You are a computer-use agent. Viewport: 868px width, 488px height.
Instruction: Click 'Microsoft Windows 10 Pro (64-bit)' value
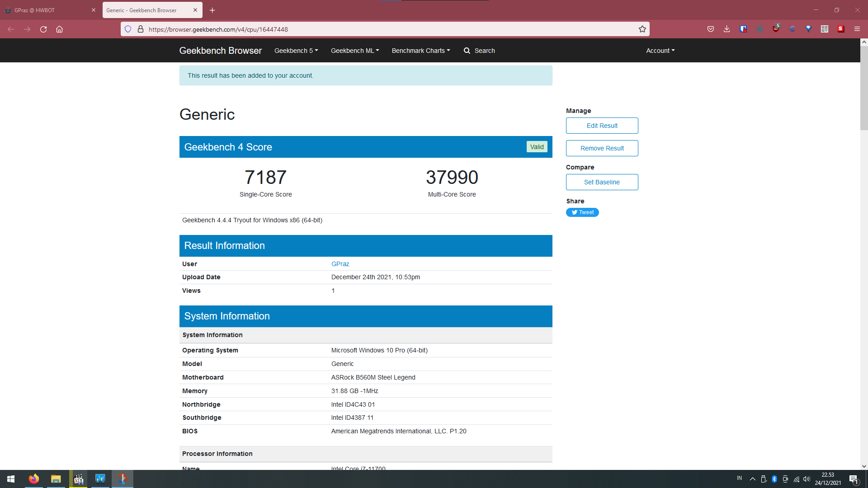pyautogui.click(x=379, y=350)
